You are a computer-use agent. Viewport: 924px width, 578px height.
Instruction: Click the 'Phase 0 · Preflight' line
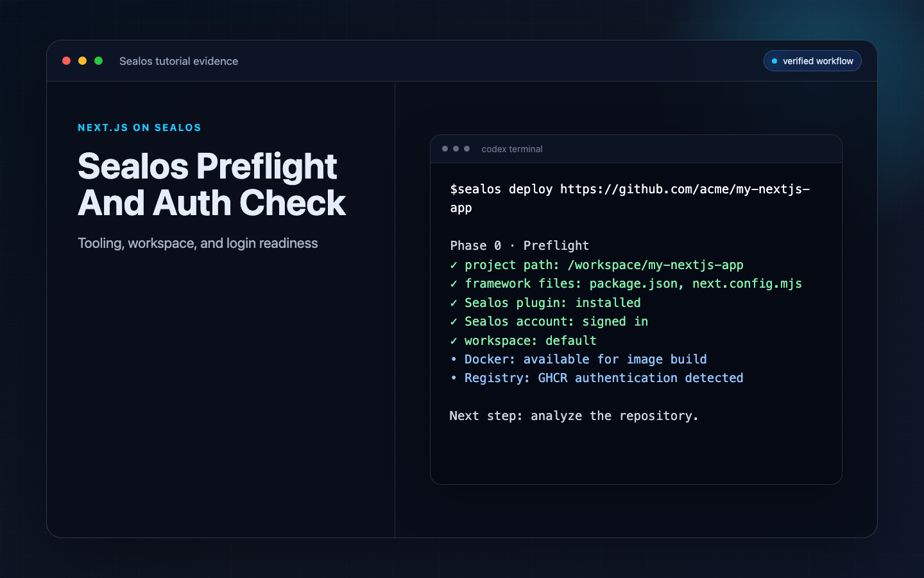(519, 245)
